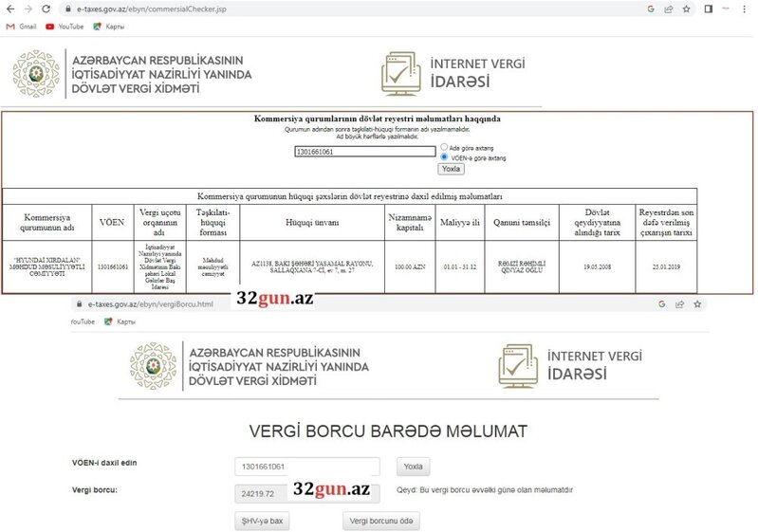Screen dimensions: 758x532
Task: Click the state emblem logo in lower header
Action: pos(154,366)
